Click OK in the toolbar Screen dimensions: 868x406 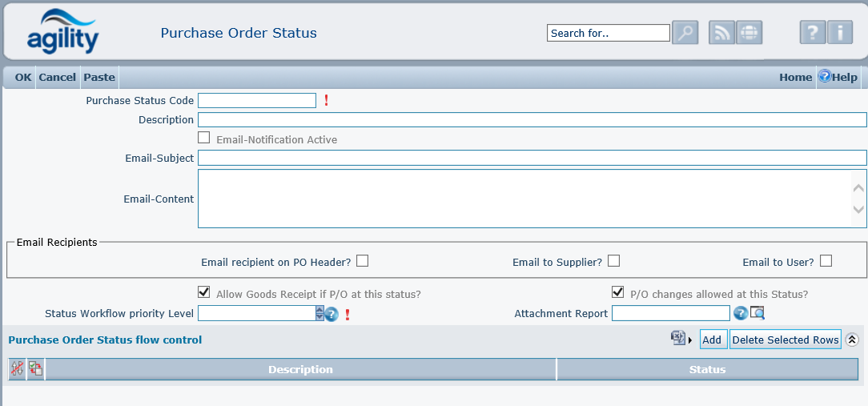(x=23, y=77)
